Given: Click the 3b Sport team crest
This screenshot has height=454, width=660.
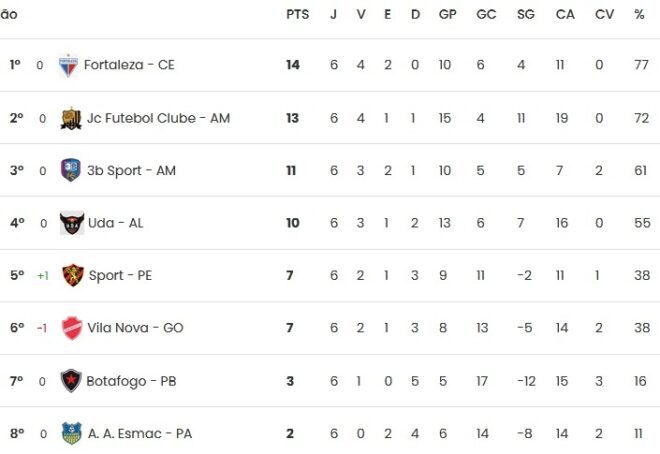Looking at the screenshot, I should pyautogui.click(x=70, y=170).
